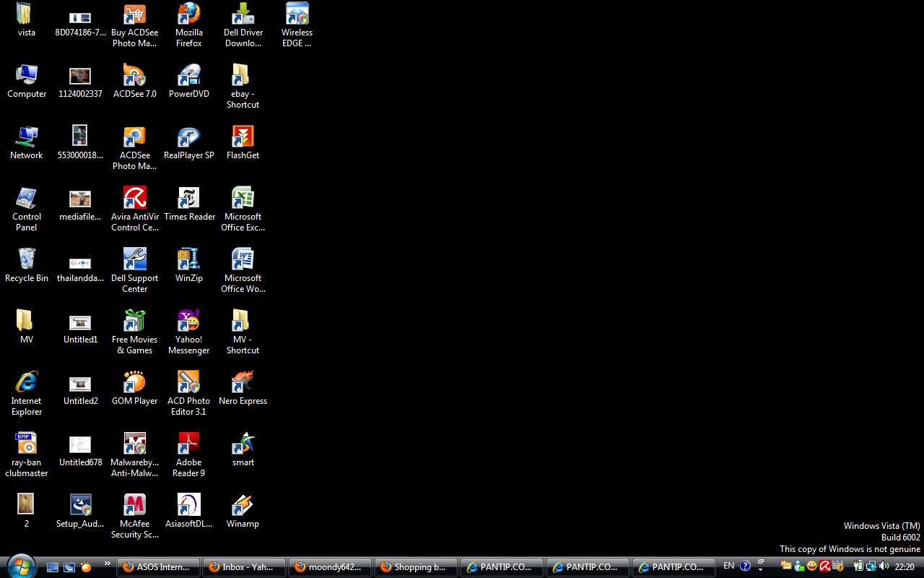This screenshot has width=924, height=578.
Task: Click Switch between windows Quick Launch icon
Action: [69, 567]
